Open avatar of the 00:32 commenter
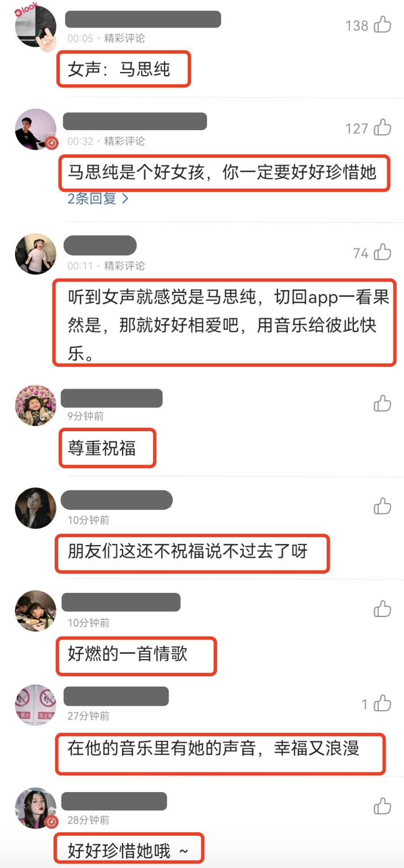The height and width of the screenshot is (868, 404). pyautogui.click(x=36, y=129)
